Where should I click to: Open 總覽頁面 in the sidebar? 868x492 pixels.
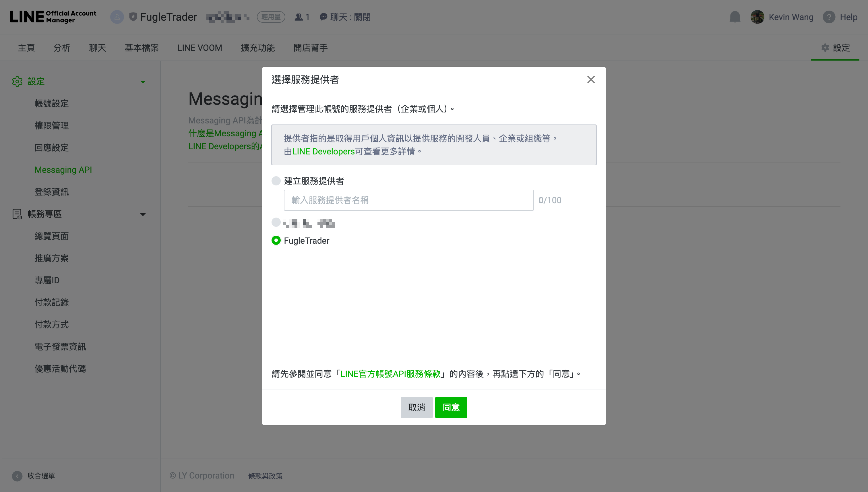coord(52,236)
